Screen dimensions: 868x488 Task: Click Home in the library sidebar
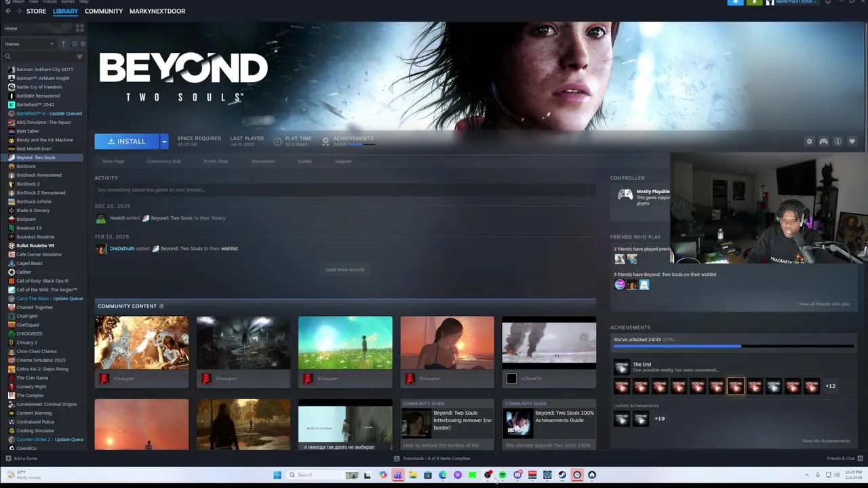point(11,28)
